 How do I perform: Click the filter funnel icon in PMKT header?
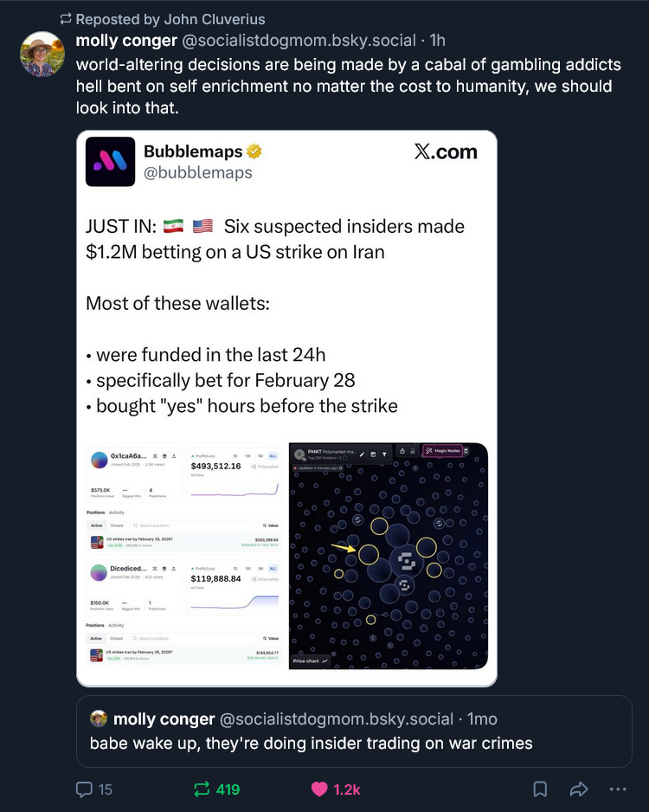(384, 454)
